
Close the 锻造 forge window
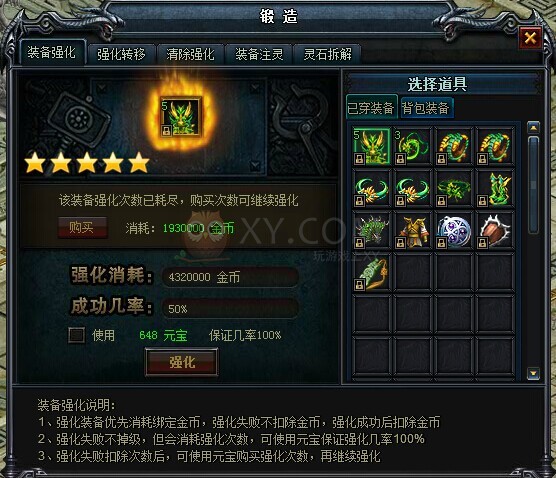pyautogui.click(x=530, y=38)
